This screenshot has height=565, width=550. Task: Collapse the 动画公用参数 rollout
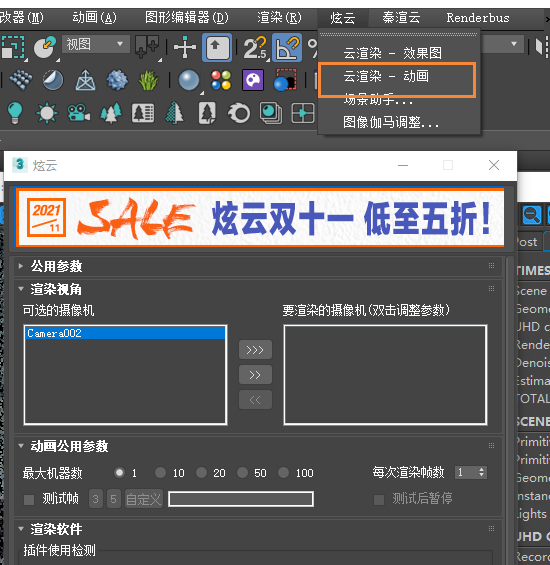[21, 446]
